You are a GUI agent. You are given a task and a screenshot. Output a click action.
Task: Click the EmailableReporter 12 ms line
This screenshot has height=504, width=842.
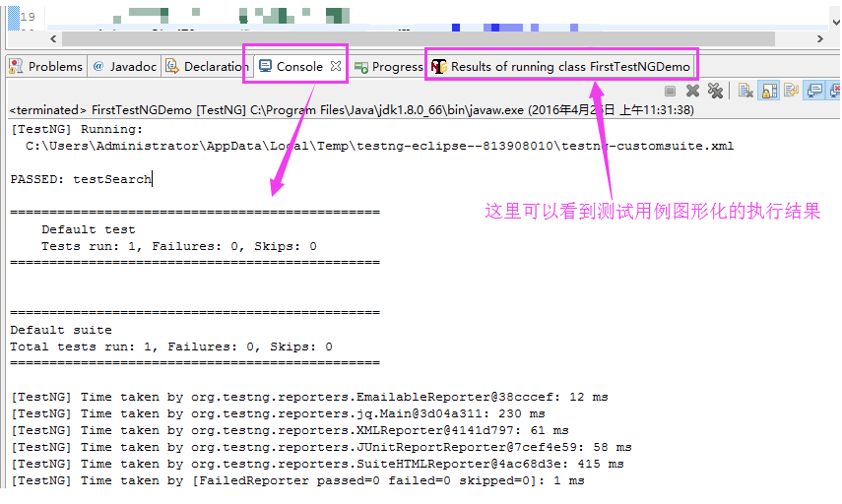pos(309,397)
